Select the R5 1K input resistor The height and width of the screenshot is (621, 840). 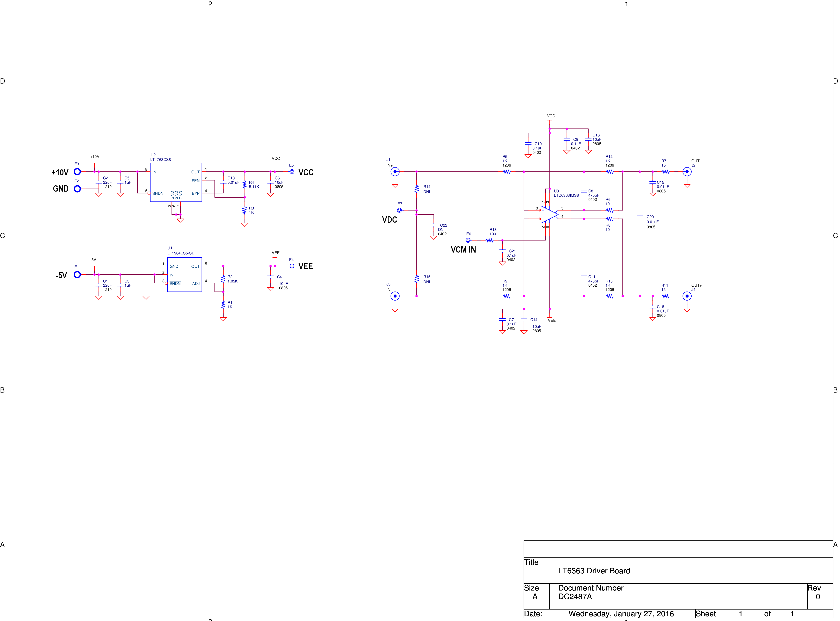[507, 172]
